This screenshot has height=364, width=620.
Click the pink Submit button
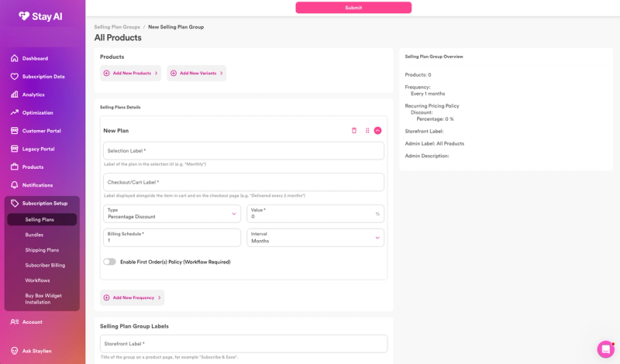click(x=353, y=8)
